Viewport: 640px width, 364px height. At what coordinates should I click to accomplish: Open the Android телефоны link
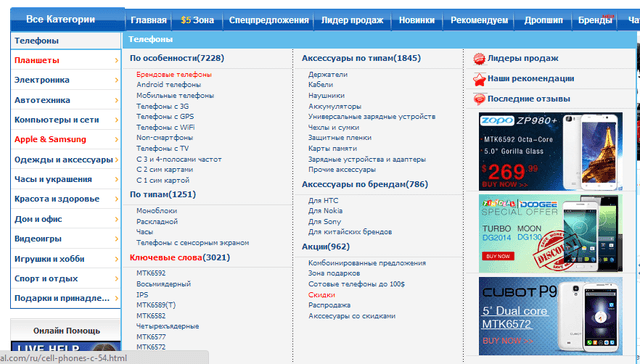point(169,85)
